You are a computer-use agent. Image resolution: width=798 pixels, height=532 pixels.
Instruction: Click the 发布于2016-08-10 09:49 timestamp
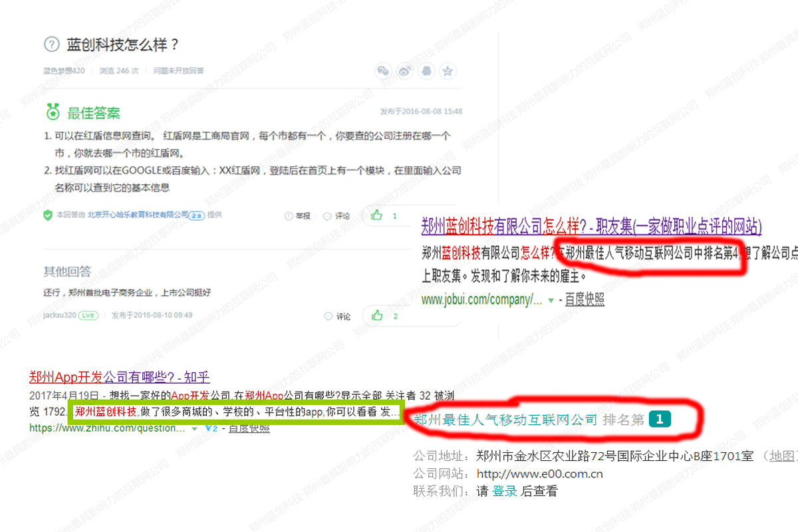pos(152,316)
